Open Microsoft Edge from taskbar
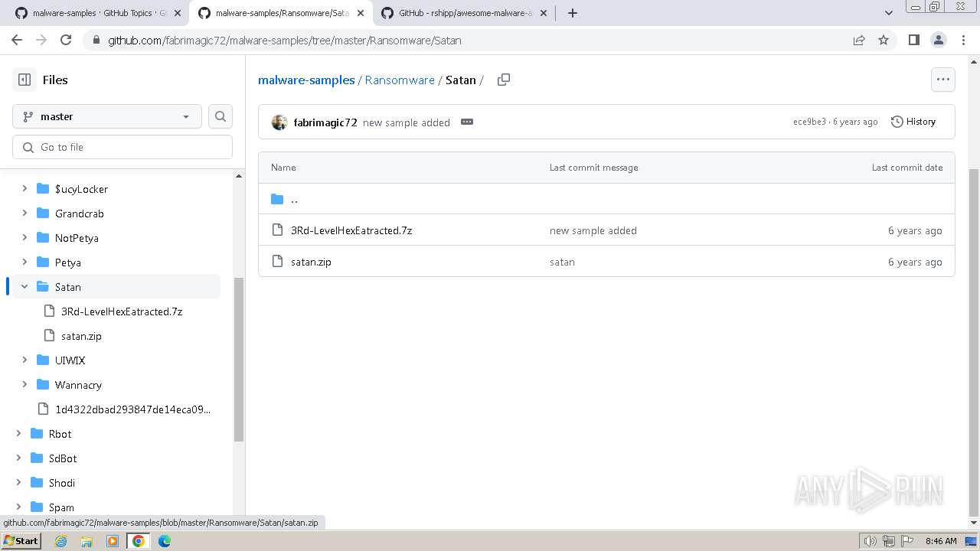 (164, 541)
